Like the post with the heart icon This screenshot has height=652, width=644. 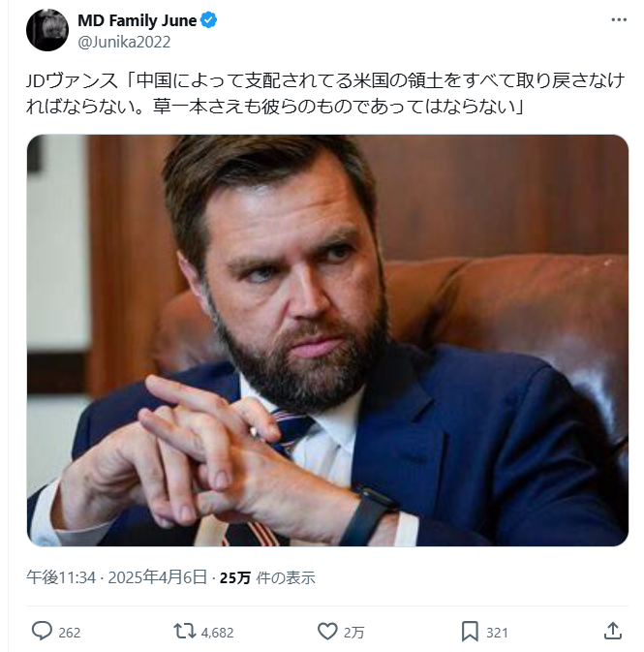327,632
